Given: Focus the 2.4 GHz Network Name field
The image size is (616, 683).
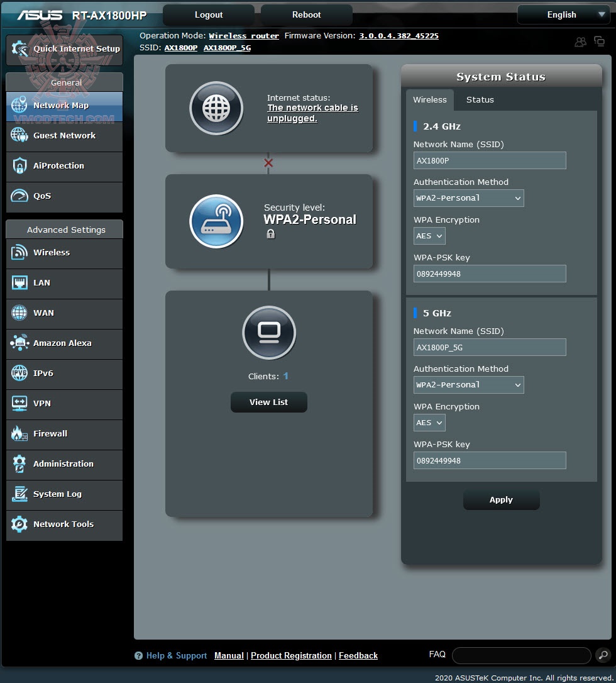Looking at the screenshot, I should tap(490, 160).
